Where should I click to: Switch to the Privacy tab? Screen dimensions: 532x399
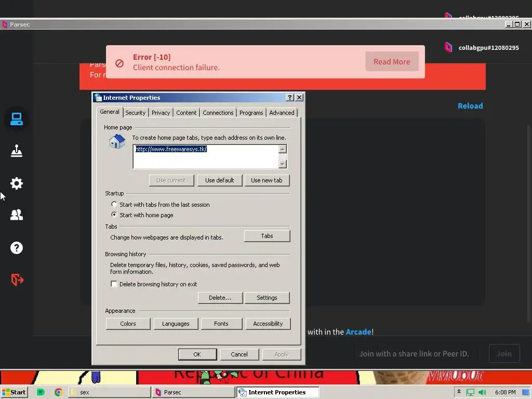161,113
